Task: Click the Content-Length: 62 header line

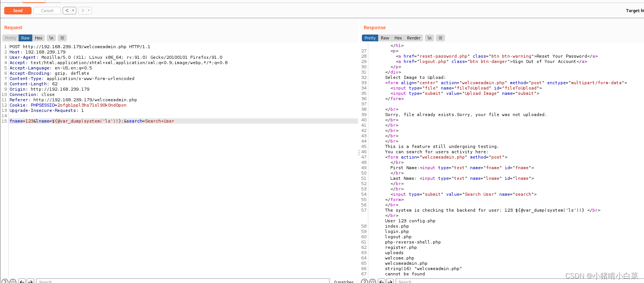Action: (x=33, y=84)
